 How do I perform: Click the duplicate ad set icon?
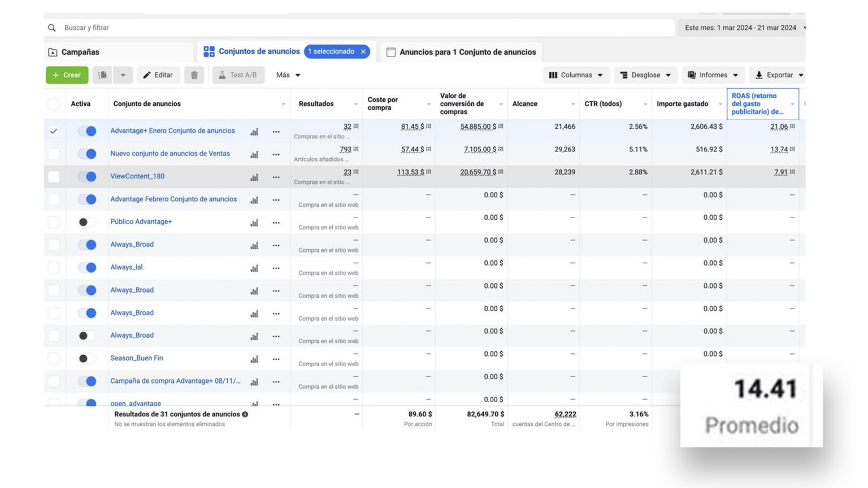click(x=102, y=75)
